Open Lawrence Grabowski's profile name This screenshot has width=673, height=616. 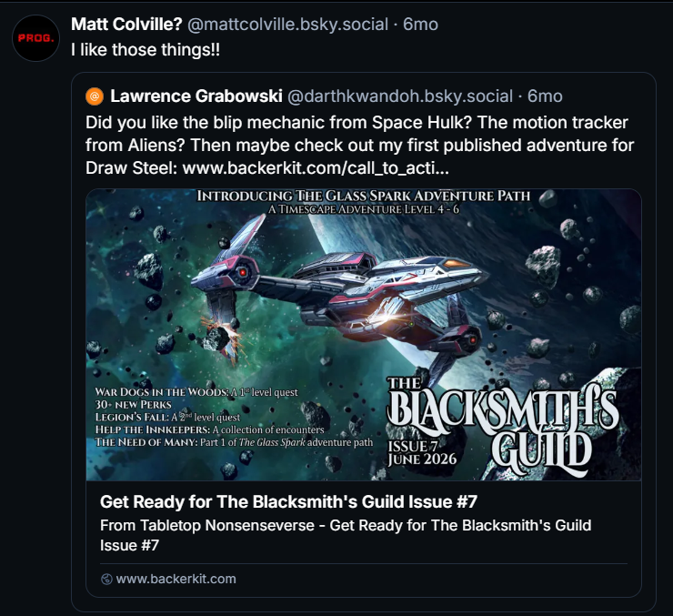coord(196,96)
